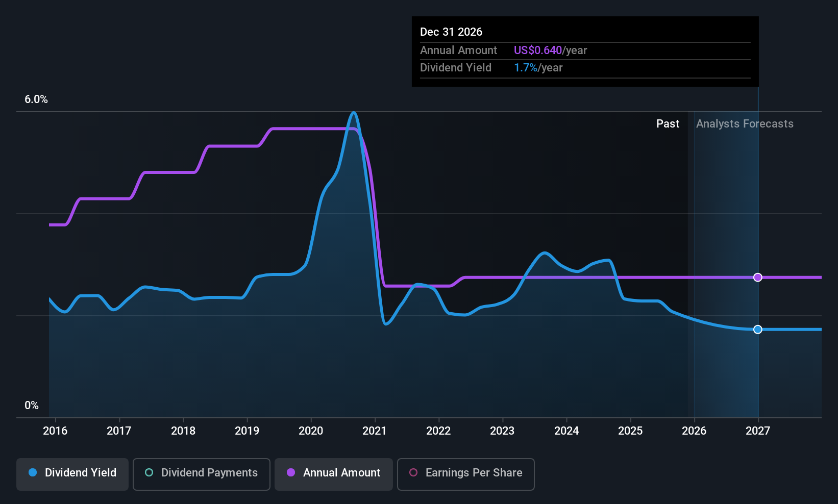Viewport: 838px width, 504px height.
Task: Show the Earnings Per Share series
Action: [x=465, y=473]
